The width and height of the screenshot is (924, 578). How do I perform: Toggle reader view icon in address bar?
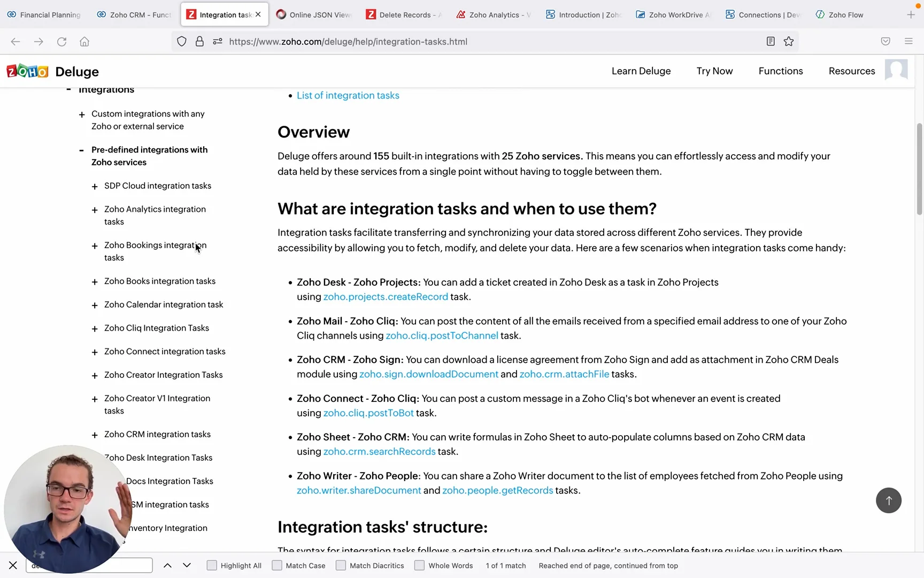click(771, 42)
